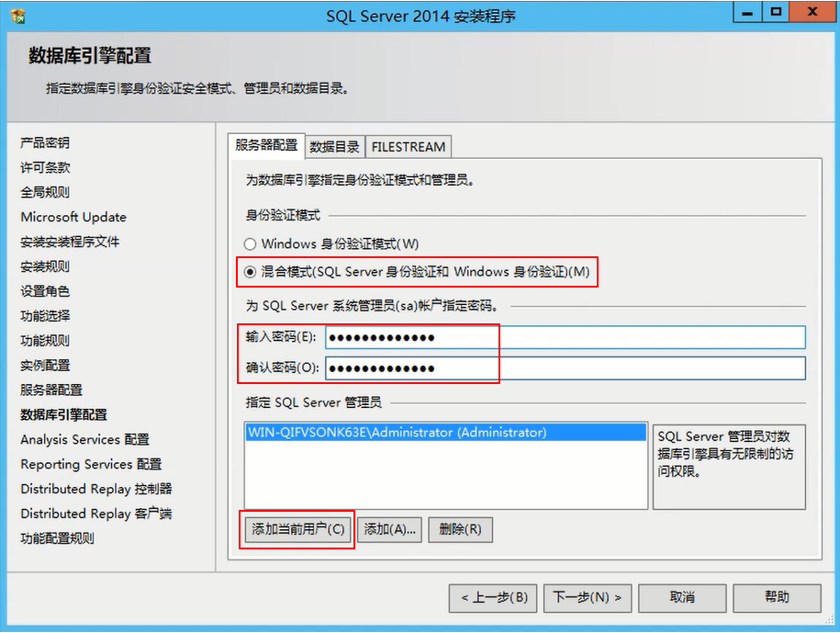Switch to the 服务器配置 tab
Screen dimensions: 840x633
click(266, 146)
